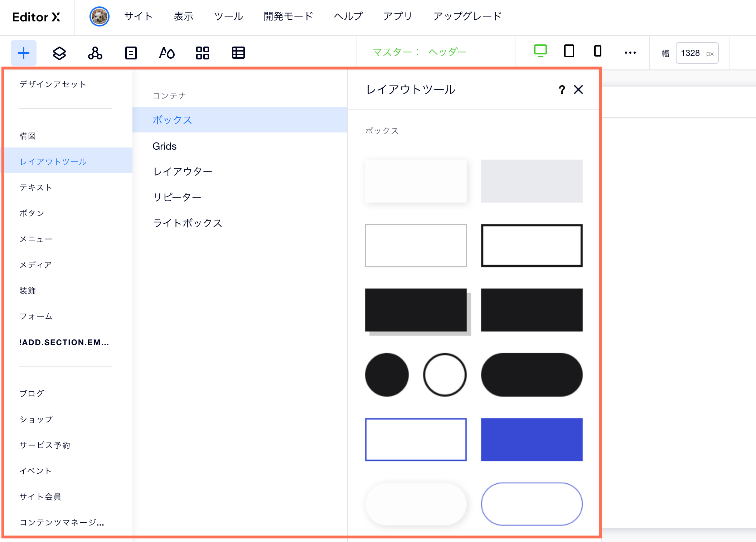The image size is (756, 542).
Task: Add the black filled circle preset
Action: click(387, 375)
